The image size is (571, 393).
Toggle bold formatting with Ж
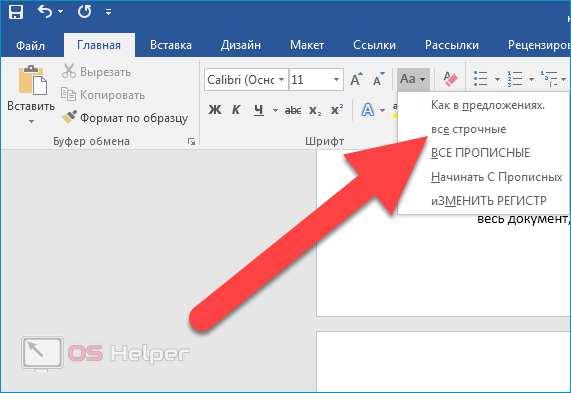[x=215, y=110]
